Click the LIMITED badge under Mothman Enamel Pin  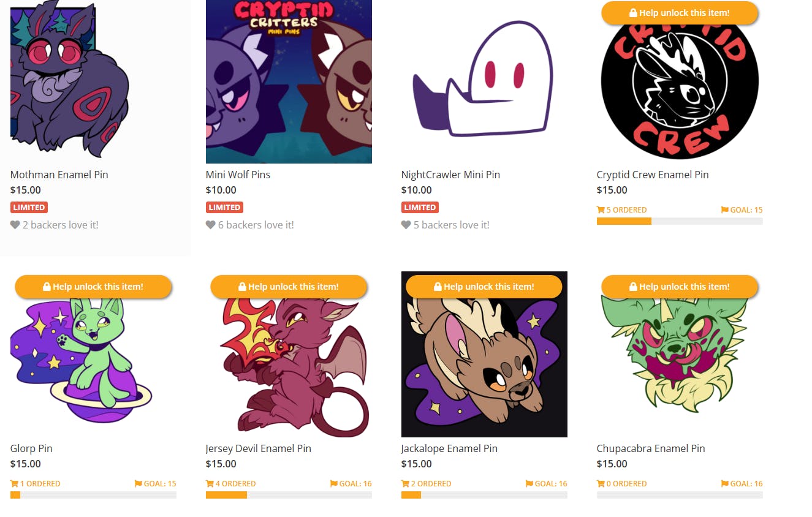pyautogui.click(x=29, y=207)
